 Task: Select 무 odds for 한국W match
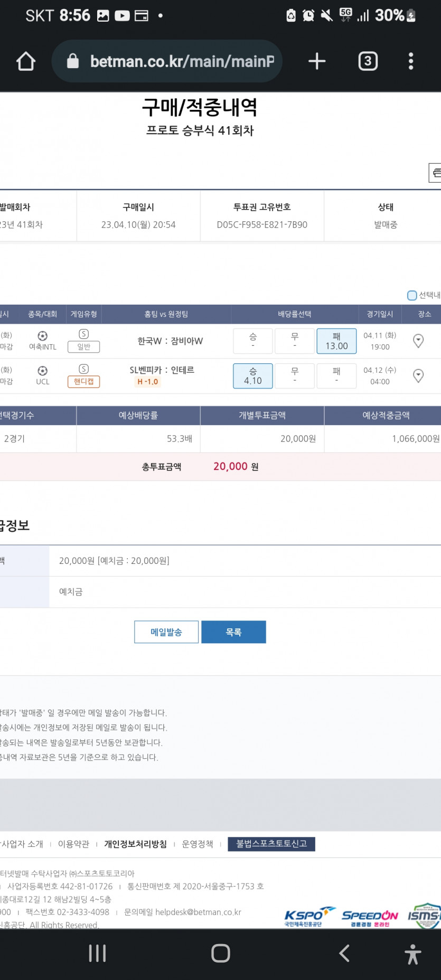[295, 341]
